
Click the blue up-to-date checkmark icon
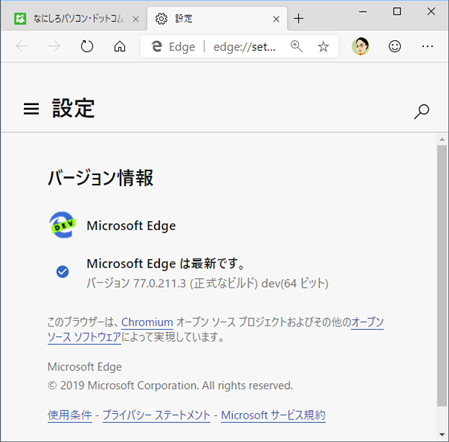tap(62, 272)
